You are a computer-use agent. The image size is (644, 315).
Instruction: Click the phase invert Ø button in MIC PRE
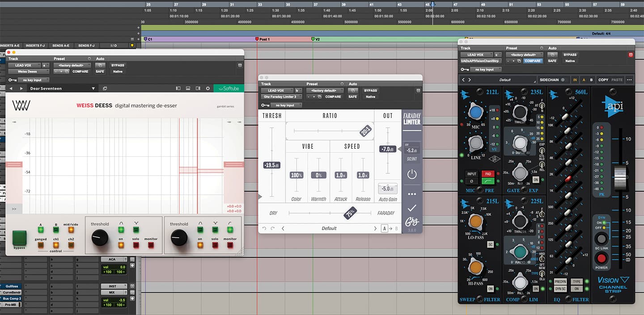tap(471, 181)
